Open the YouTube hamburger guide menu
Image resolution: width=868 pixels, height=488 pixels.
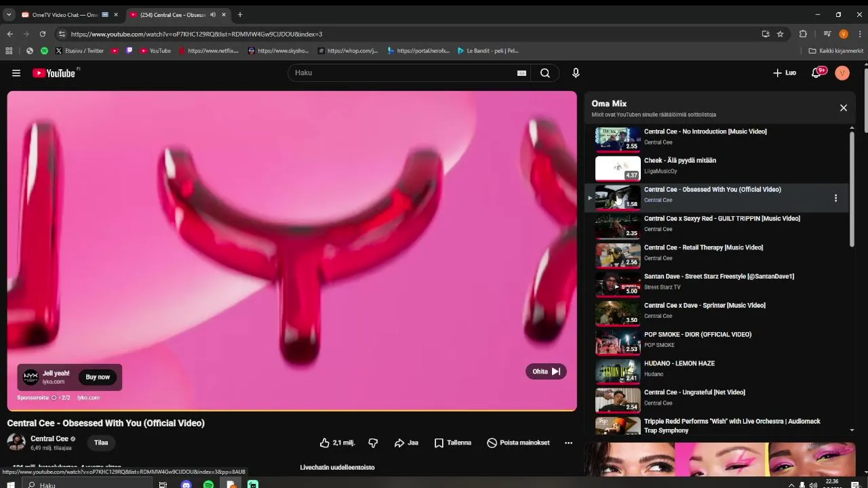click(16, 73)
